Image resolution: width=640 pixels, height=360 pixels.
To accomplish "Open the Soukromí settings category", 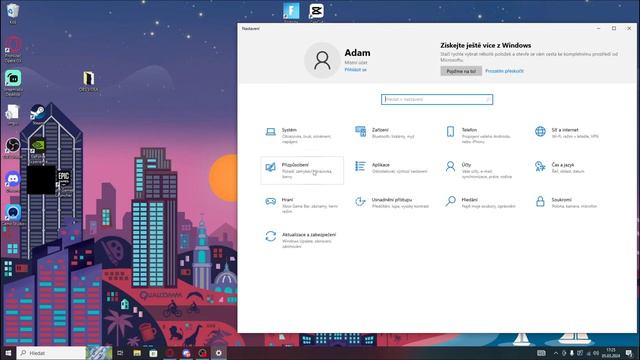I will (x=571, y=206).
